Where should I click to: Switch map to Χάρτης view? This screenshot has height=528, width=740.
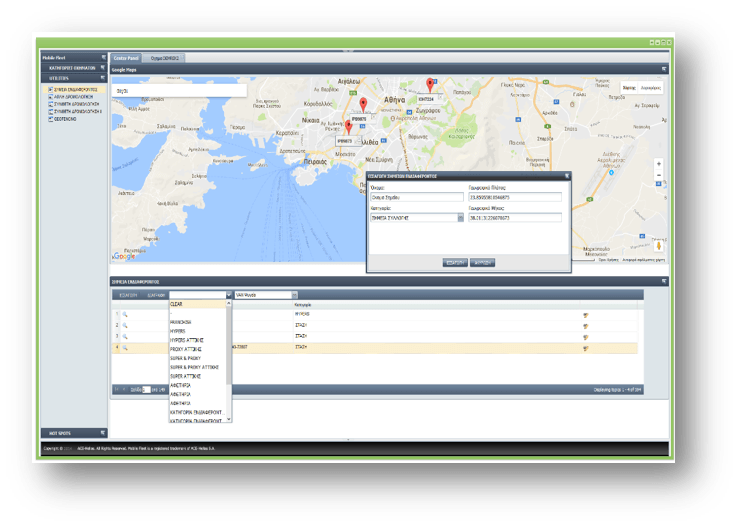(x=629, y=88)
